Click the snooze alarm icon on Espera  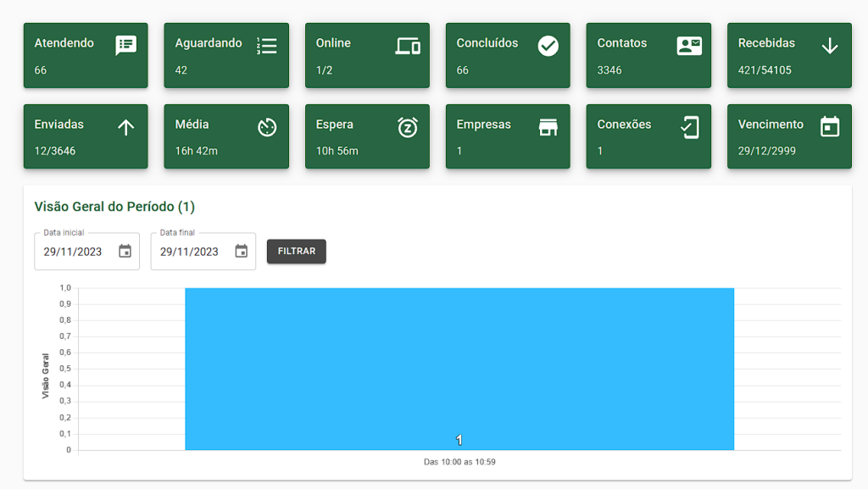click(408, 127)
